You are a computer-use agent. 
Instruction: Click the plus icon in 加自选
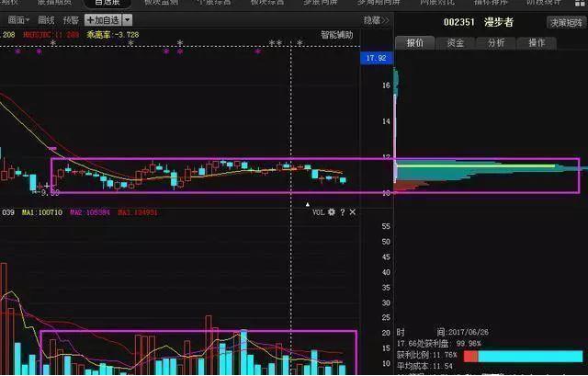pyautogui.click(x=90, y=19)
